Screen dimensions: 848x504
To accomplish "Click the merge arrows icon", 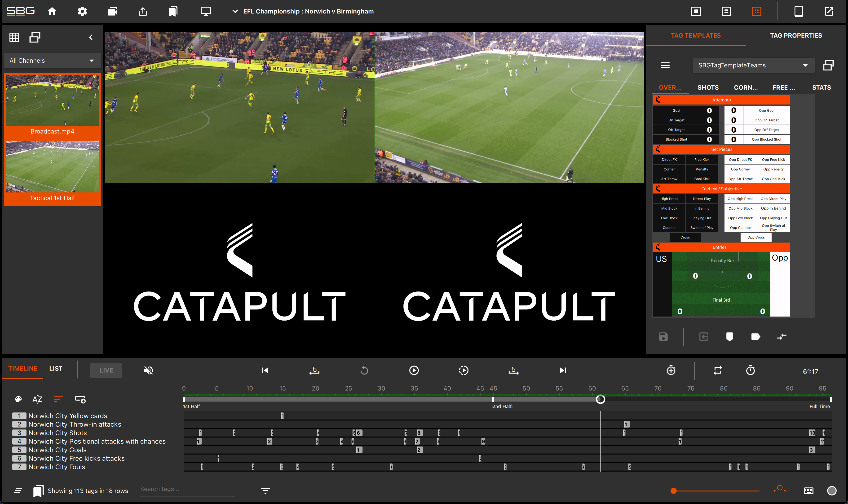I will 781,337.
